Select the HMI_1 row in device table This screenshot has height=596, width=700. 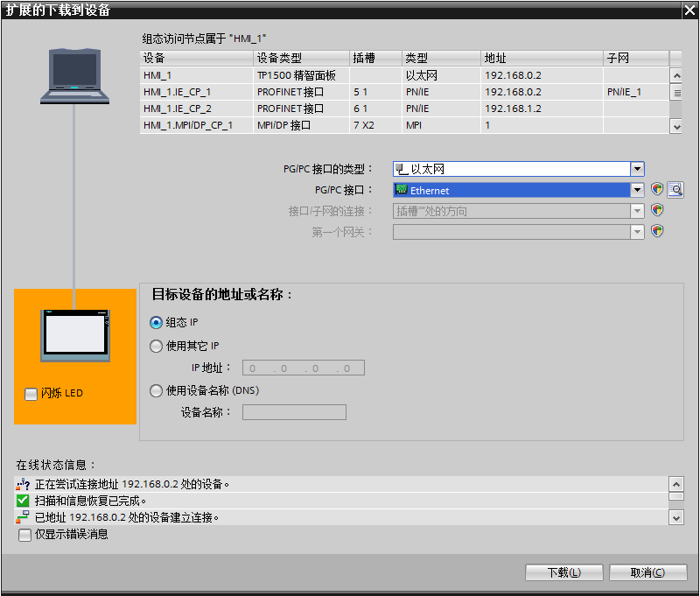pos(404,75)
